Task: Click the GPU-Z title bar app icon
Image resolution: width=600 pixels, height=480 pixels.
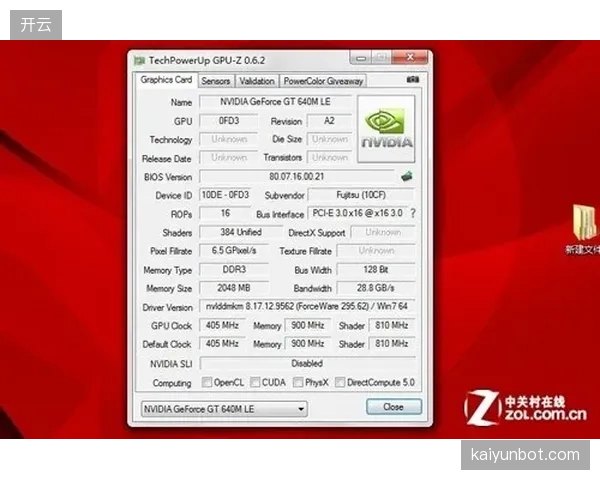Action: [x=139, y=60]
